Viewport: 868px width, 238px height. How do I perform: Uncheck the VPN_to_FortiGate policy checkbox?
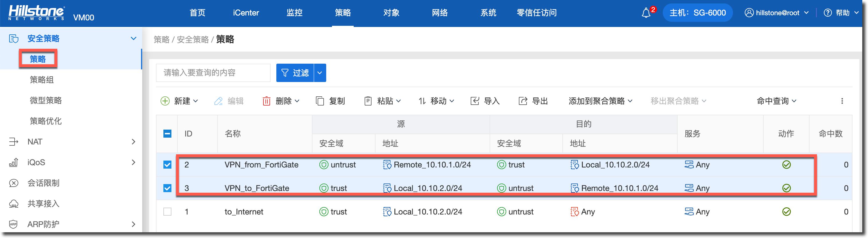[x=167, y=188]
